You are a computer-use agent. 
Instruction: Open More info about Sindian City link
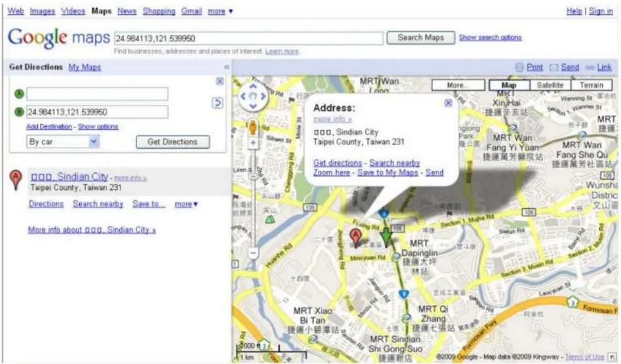(x=92, y=230)
